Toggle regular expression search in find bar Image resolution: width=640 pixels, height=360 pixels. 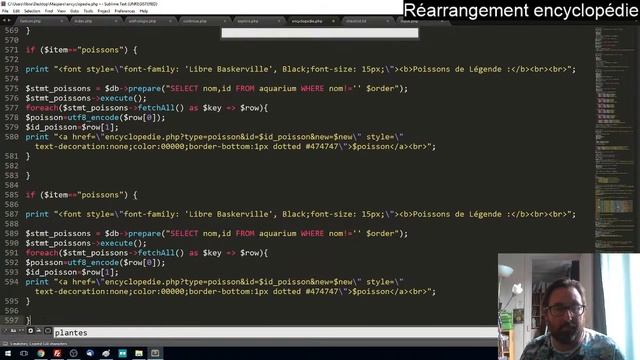[5, 331]
